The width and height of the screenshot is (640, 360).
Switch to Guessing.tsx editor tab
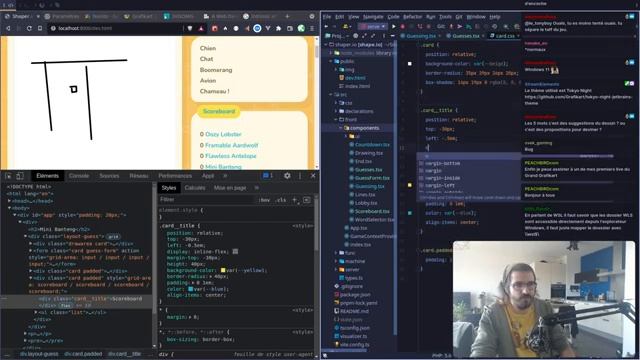[x=420, y=36]
